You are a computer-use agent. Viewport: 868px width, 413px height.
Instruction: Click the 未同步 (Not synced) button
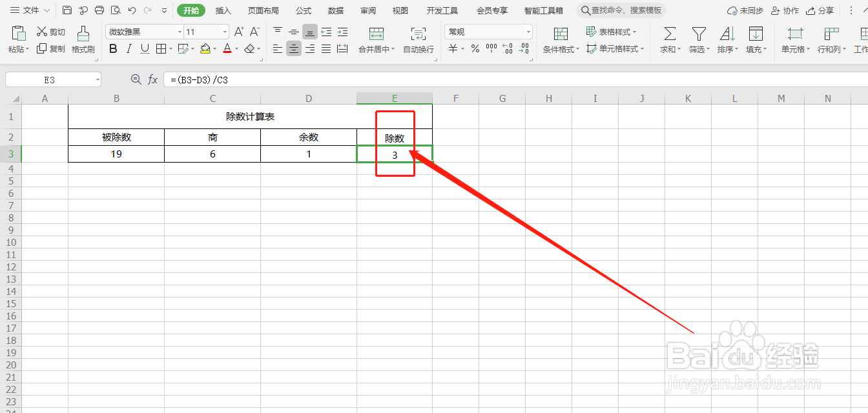(x=745, y=11)
